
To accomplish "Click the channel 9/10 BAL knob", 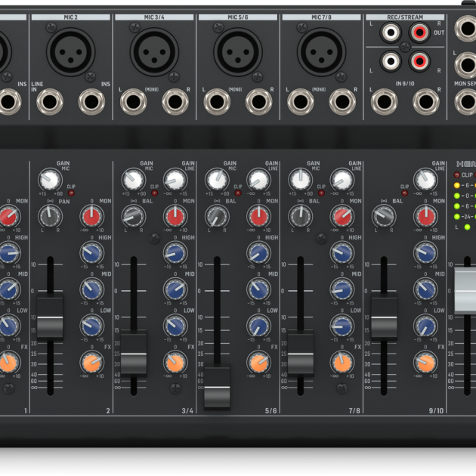I will [384, 216].
